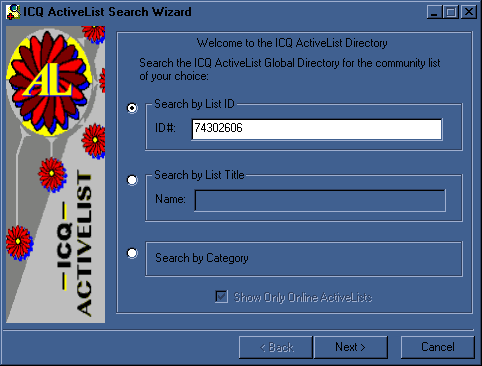482x366 pixels.
Task: Click the Next button
Action: (351, 347)
